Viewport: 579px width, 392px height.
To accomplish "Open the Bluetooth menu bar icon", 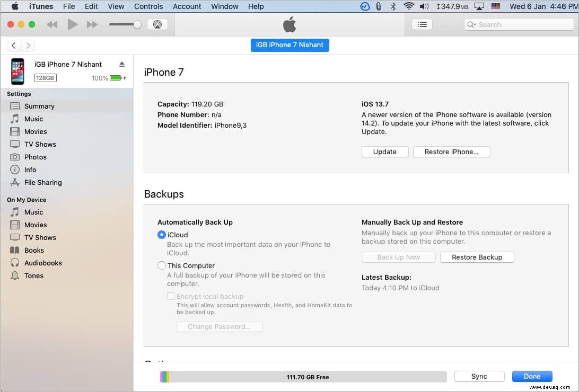I will (x=393, y=6).
